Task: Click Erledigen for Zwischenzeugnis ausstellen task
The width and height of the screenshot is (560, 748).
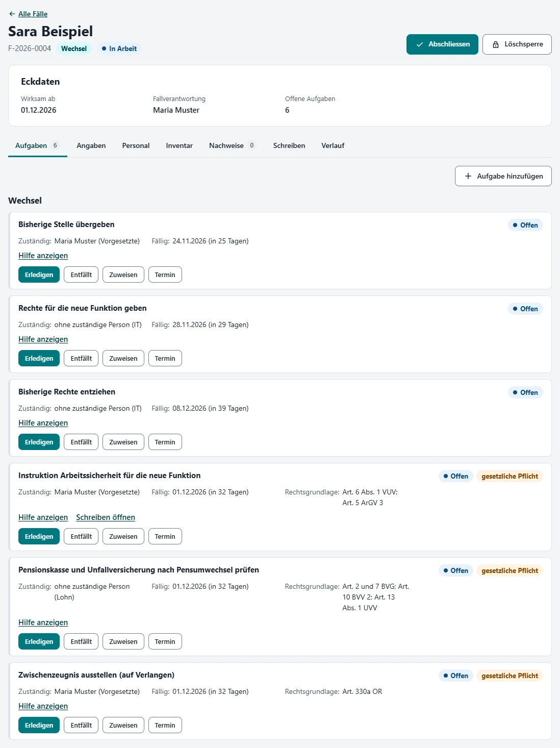Action: tap(39, 725)
